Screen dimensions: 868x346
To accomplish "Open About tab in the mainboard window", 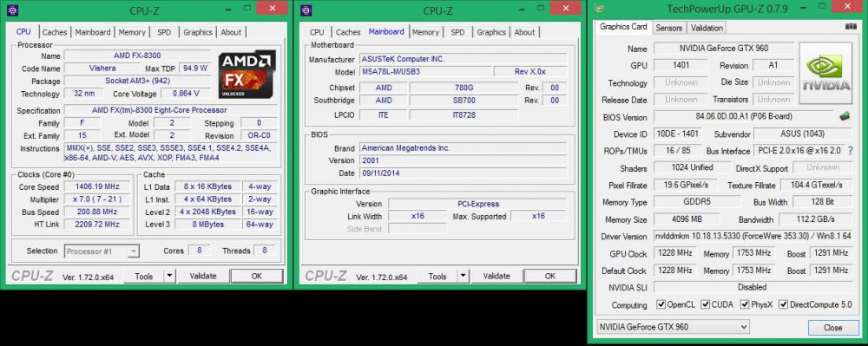I will click(524, 32).
